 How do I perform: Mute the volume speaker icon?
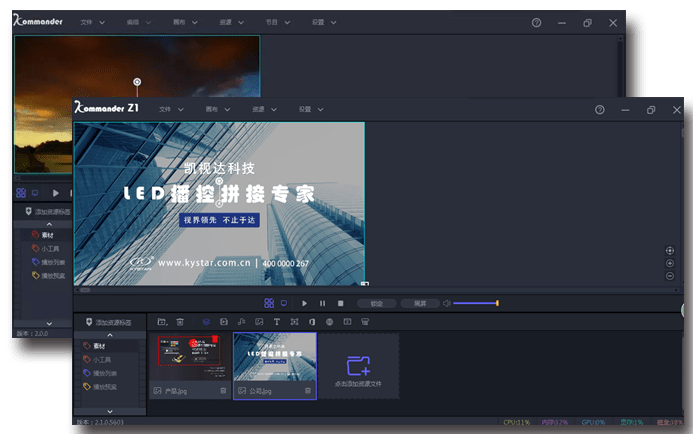(446, 303)
